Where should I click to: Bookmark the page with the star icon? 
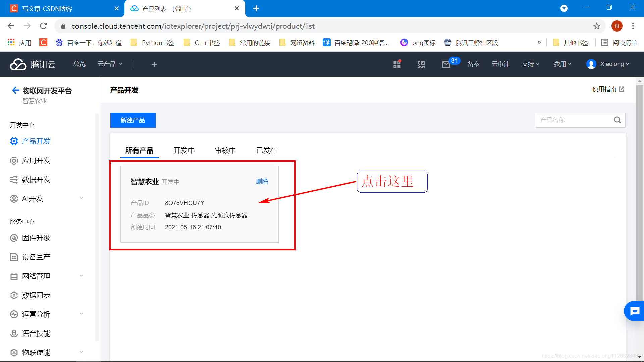[596, 26]
